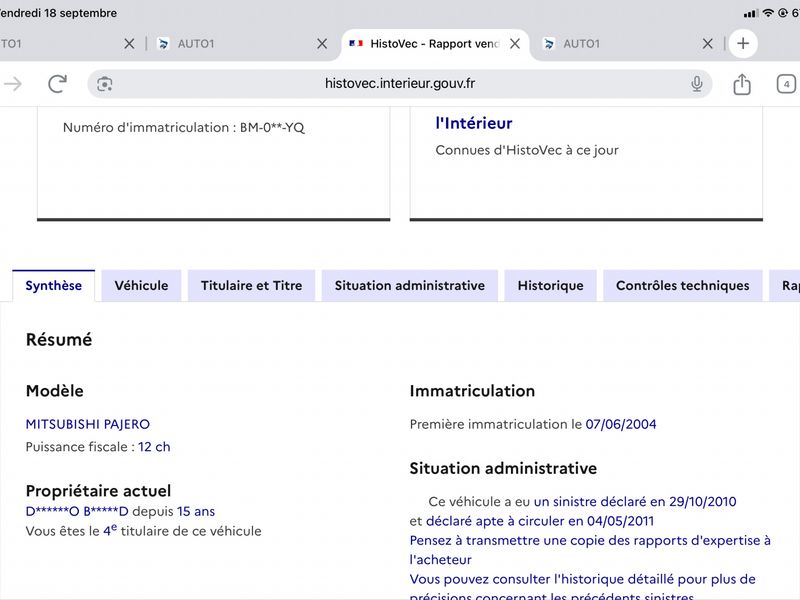Select the Véhicule tab
The width and height of the screenshot is (800, 600).
(141, 286)
